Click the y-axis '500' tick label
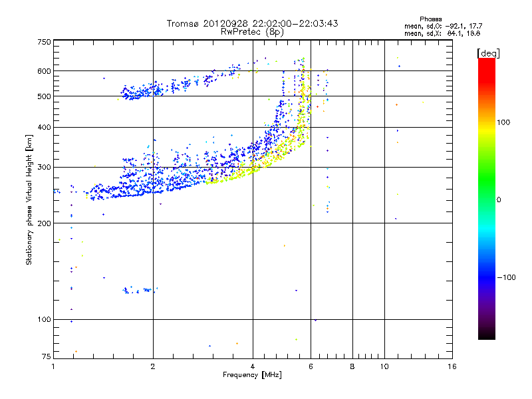The height and width of the screenshot is (399, 532). 44,96
